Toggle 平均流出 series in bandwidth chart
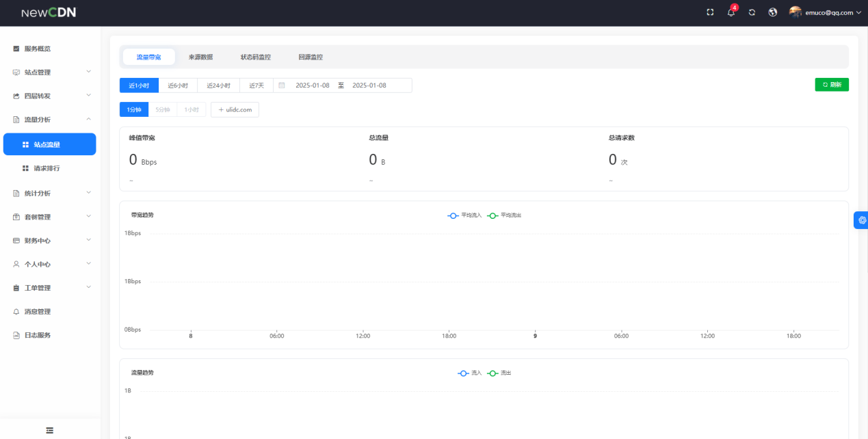 [x=505, y=215]
